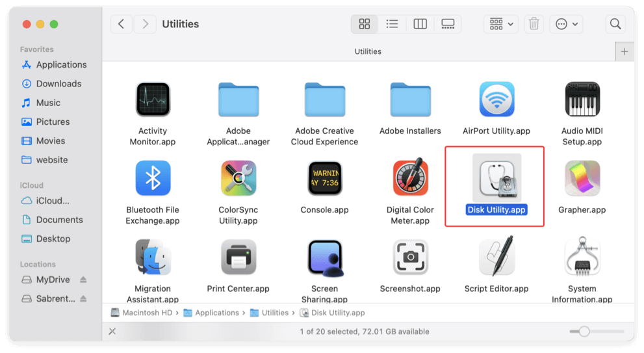Select Bluetooth File Exchange.app icon
This screenshot has height=353, width=644.
coord(153,178)
